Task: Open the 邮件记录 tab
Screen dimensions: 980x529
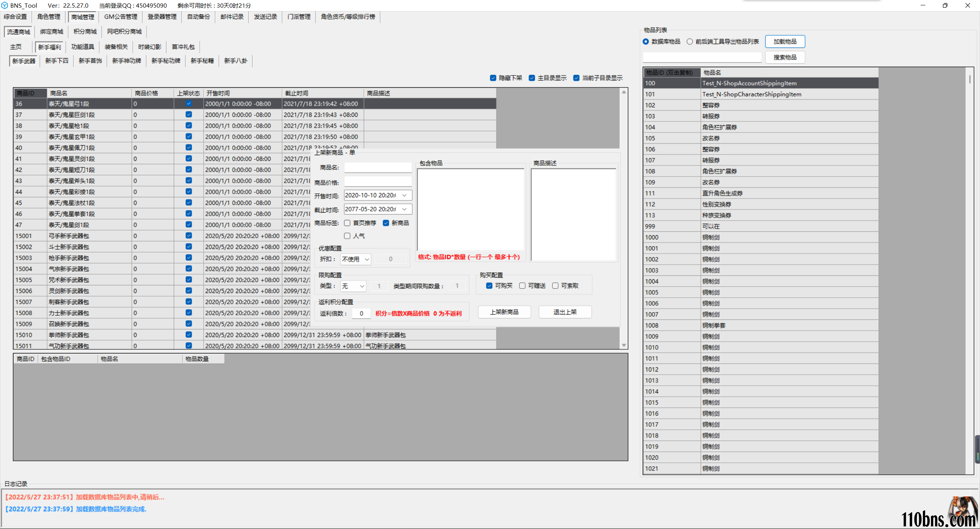Action: [x=232, y=16]
